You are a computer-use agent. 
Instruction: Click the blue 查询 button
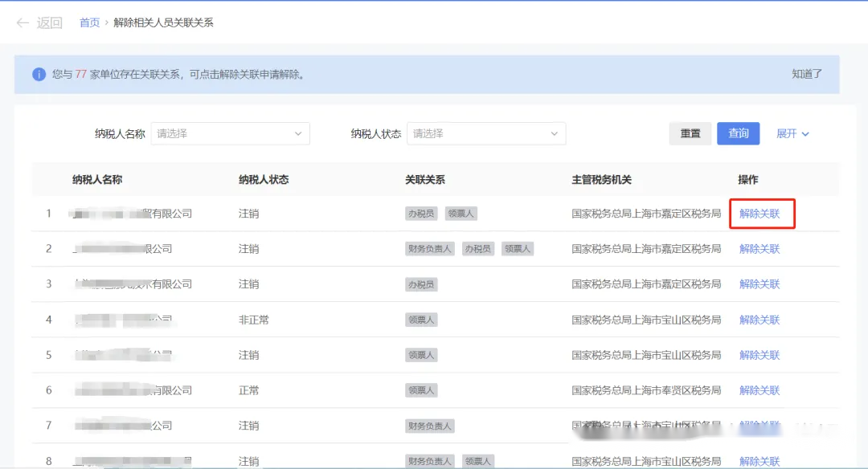click(738, 133)
